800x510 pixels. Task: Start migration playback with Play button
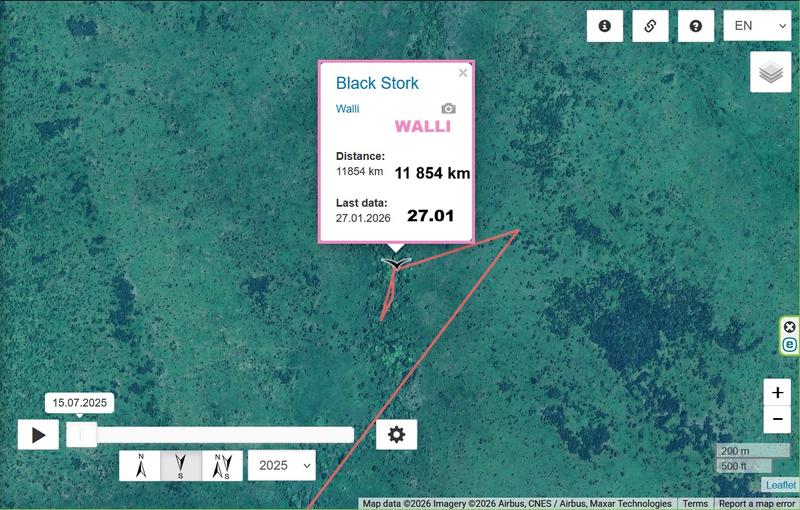[x=38, y=435]
